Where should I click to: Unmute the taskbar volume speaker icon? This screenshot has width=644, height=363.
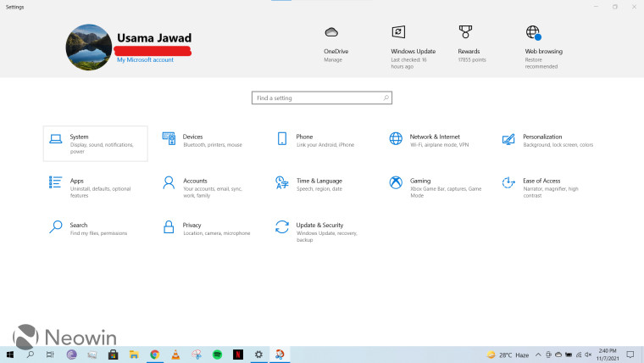[x=588, y=355]
